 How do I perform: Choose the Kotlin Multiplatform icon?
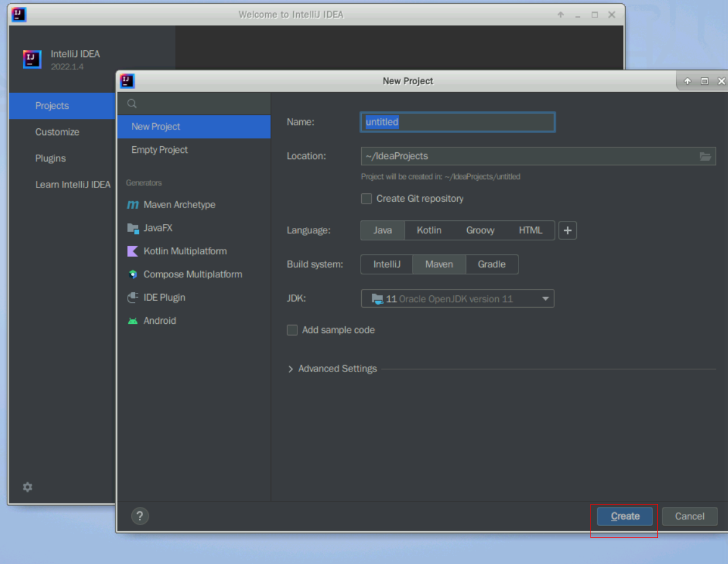[133, 251]
